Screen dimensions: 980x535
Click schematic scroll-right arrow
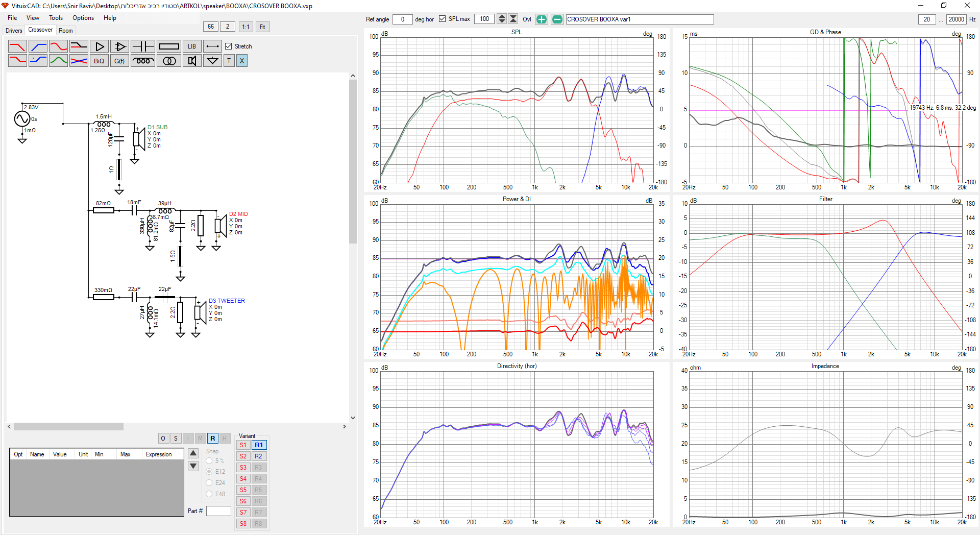(x=344, y=426)
